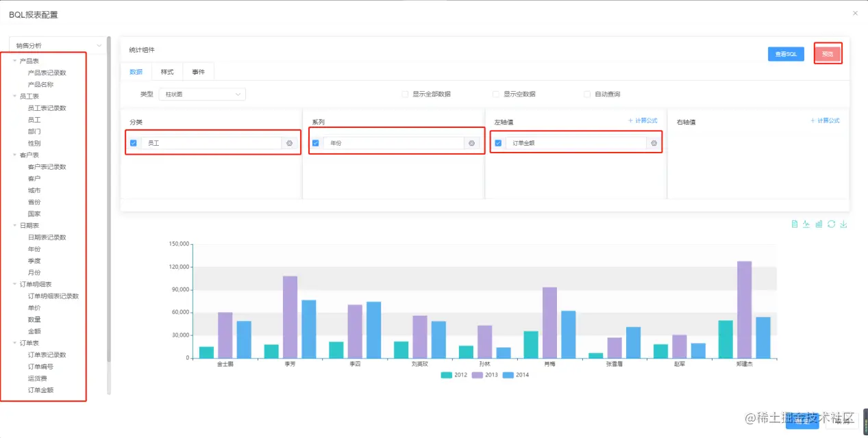Select 日期表记录数 in field tree
The image size is (868, 438).
click(47, 237)
